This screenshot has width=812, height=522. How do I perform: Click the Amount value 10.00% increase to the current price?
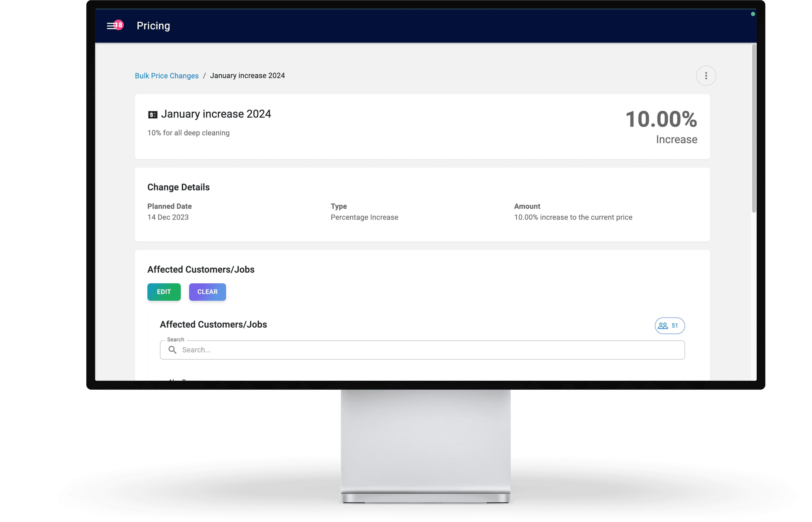573,217
